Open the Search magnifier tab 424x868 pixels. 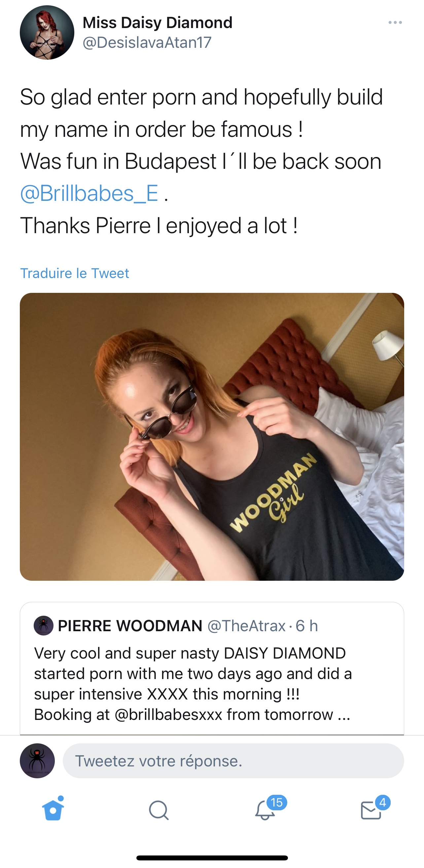tap(159, 810)
